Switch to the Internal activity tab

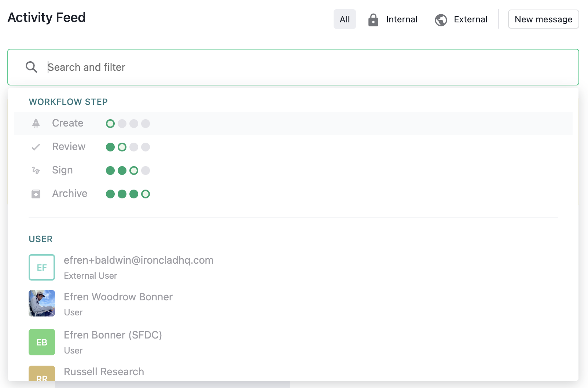pyautogui.click(x=401, y=19)
